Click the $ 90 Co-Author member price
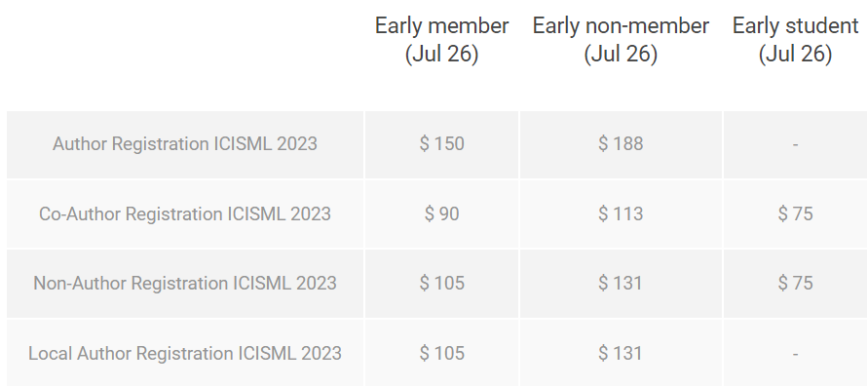The height and width of the screenshot is (387, 868). point(441,213)
